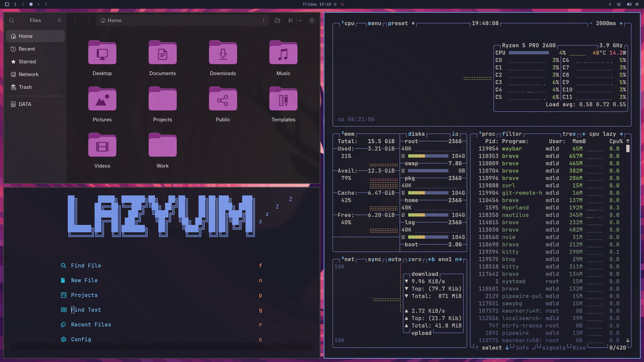The width and height of the screenshot is (644, 362).
Task: Select the Templates folder icon
Action: tap(283, 99)
